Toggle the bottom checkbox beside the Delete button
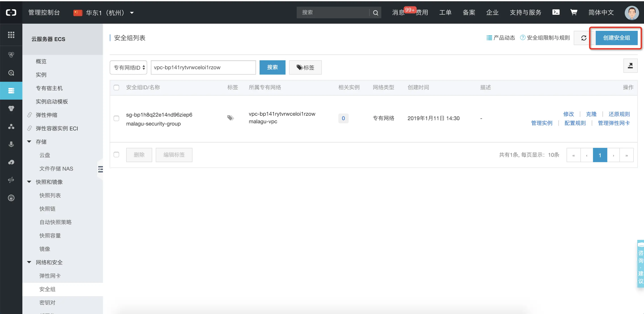This screenshot has width=644, height=314. pyautogui.click(x=116, y=155)
